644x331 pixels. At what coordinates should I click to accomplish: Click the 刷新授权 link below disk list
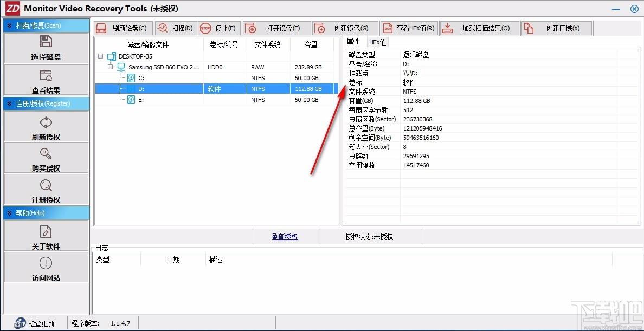285,237
